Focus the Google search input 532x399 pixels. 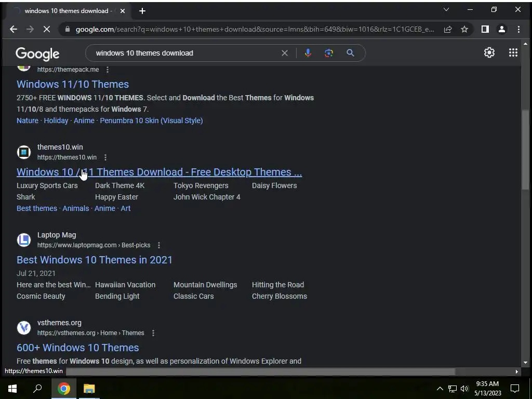(x=187, y=53)
